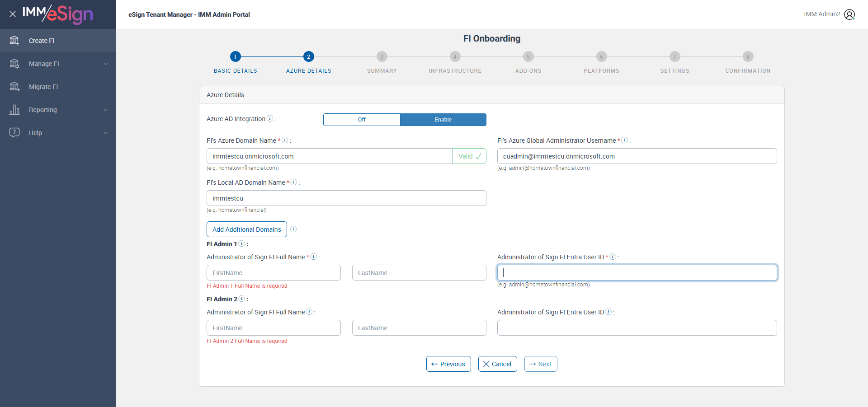Expand the Manage FI menu chevron
This screenshot has width=868, height=407.
pyautogui.click(x=106, y=64)
